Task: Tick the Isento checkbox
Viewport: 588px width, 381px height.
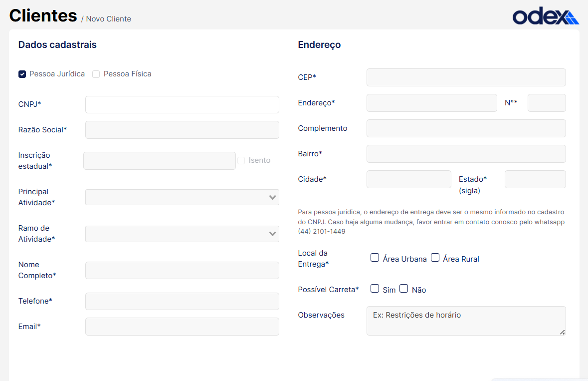Action: tap(241, 160)
